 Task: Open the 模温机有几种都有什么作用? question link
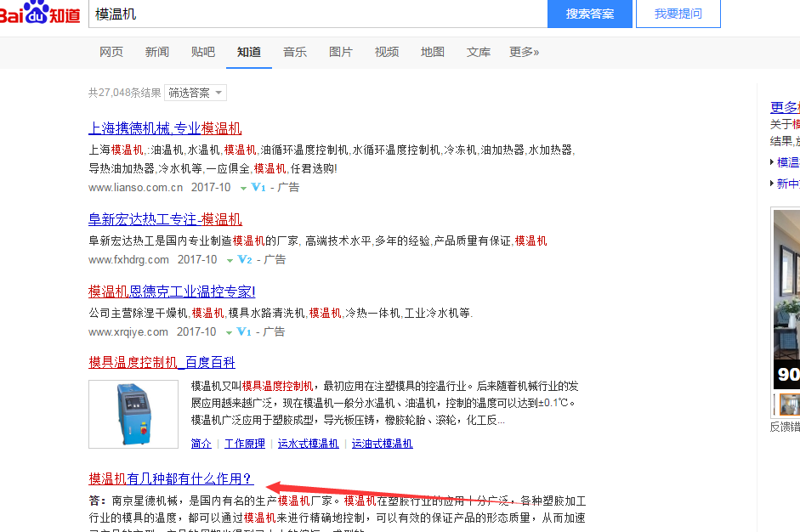(x=171, y=479)
